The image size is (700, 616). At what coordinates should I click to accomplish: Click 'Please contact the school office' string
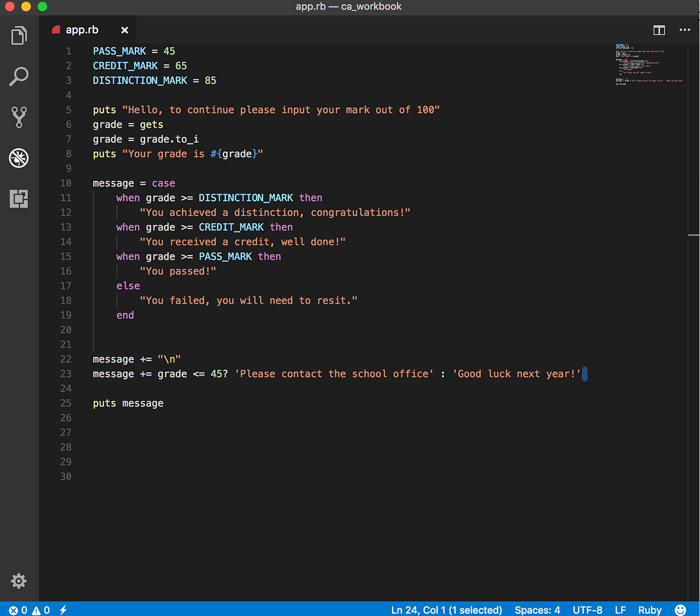[334, 374]
